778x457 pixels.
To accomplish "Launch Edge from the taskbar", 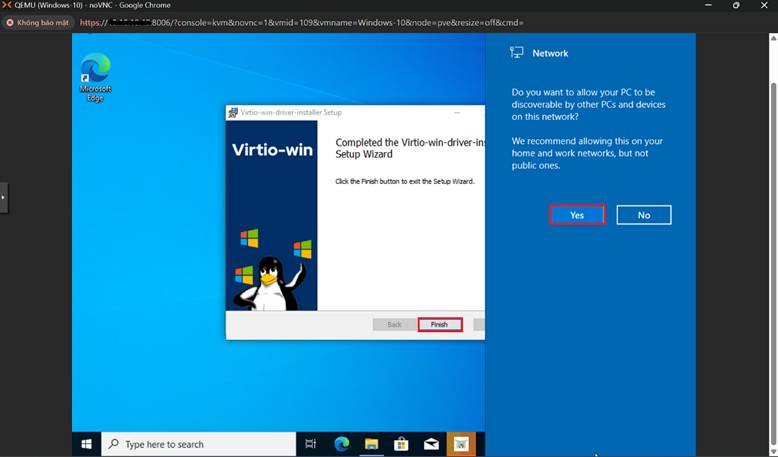I will point(341,444).
